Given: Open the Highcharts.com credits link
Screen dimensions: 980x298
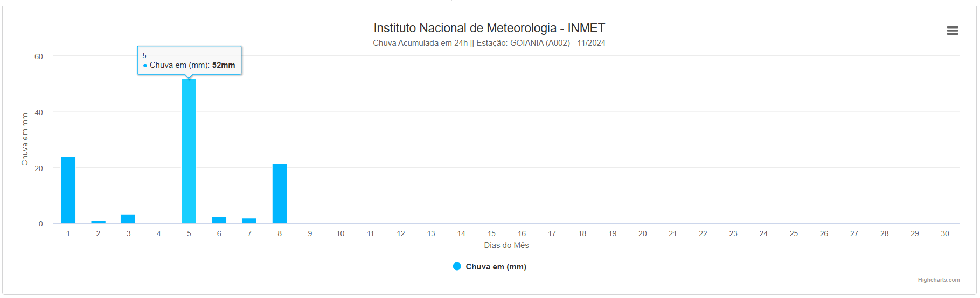Looking at the screenshot, I should tap(939, 280).
